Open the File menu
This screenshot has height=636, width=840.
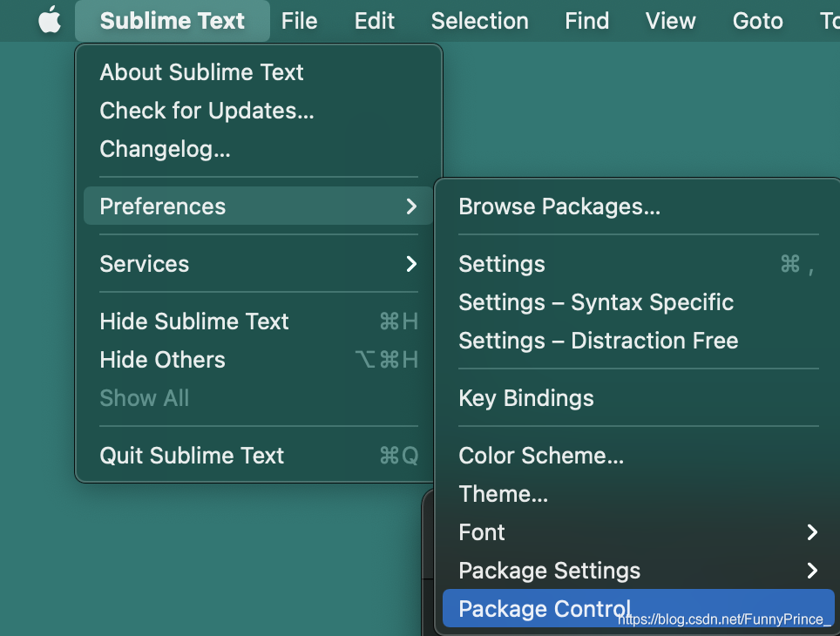pos(299,21)
